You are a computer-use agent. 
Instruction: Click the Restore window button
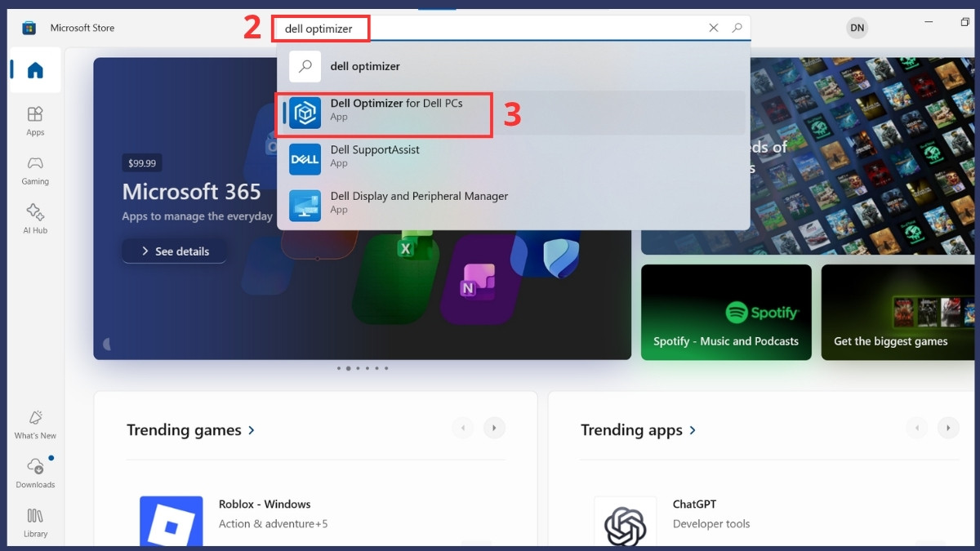964,22
